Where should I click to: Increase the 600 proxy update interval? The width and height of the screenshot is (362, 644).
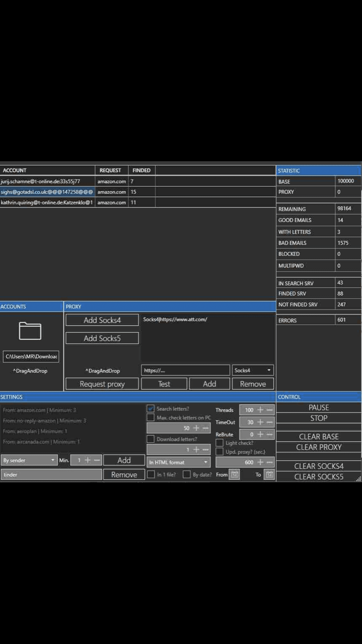(260, 462)
